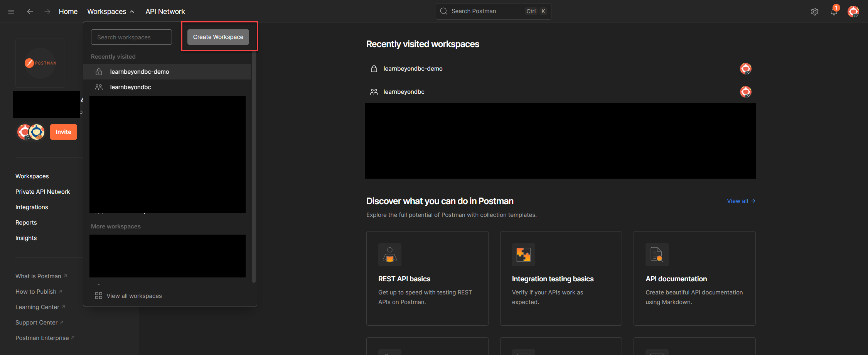Open Insights in the sidebar
This screenshot has width=868, height=355.
(x=26, y=238)
